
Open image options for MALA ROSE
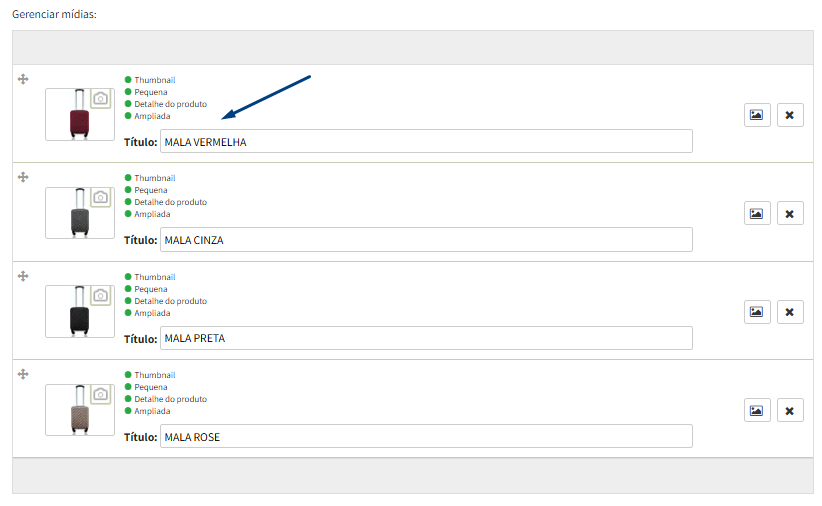click(x=756, y=411)
